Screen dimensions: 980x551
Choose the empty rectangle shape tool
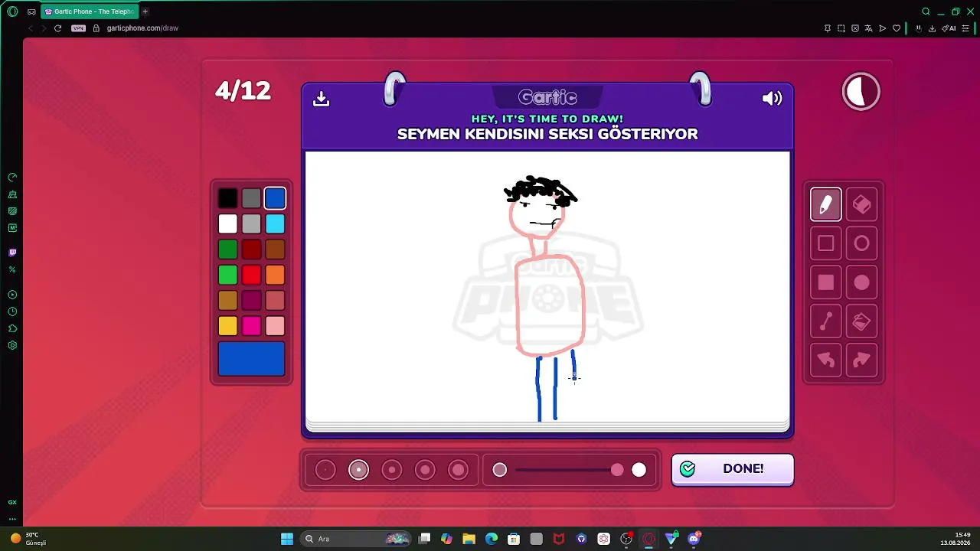point(825,243)
